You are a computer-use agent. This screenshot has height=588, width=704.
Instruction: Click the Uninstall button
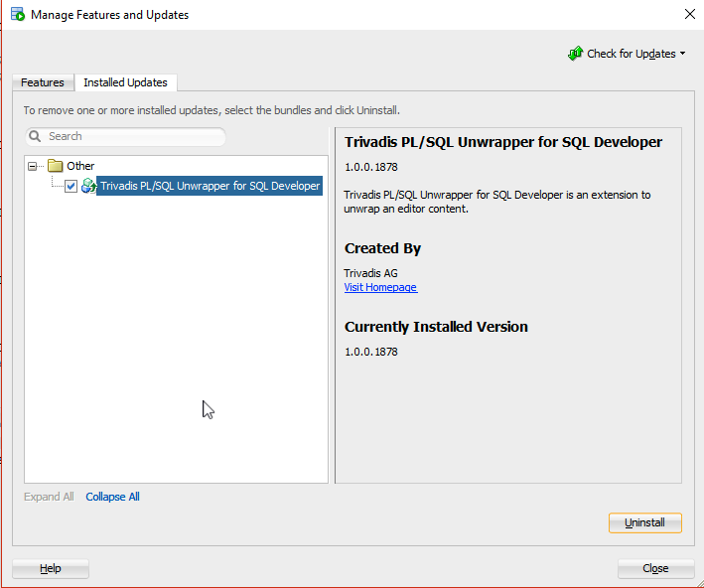pyautogui.click(x=644, y=522)
